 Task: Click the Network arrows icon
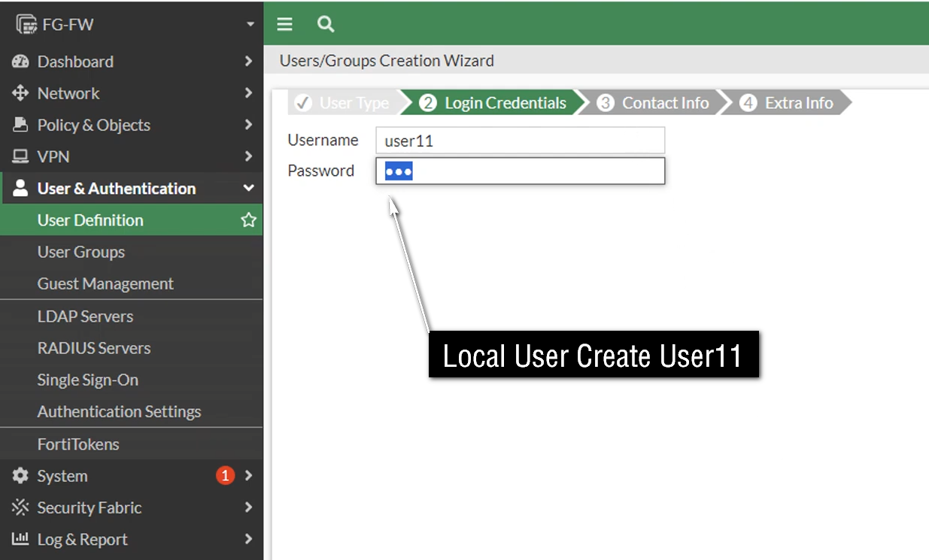point(20,93)
